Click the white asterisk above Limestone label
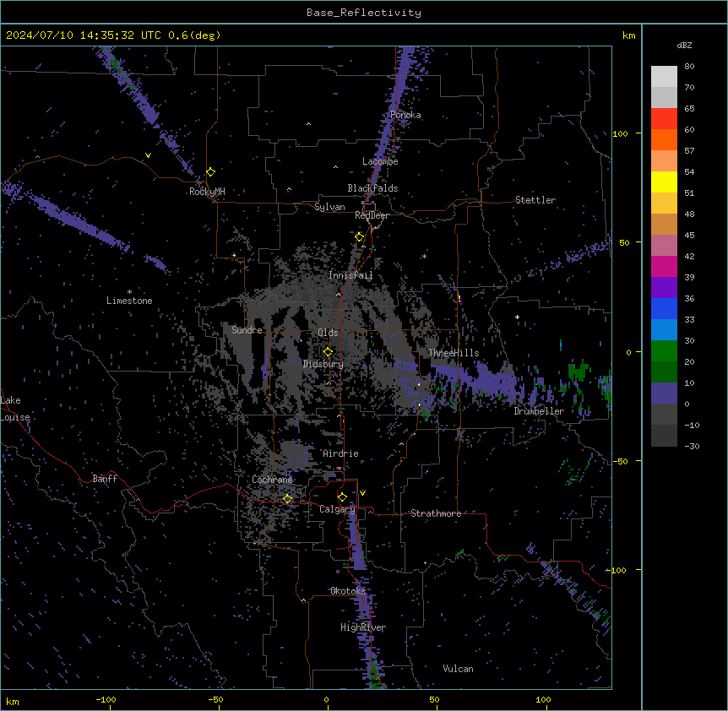 click(129, 292)
